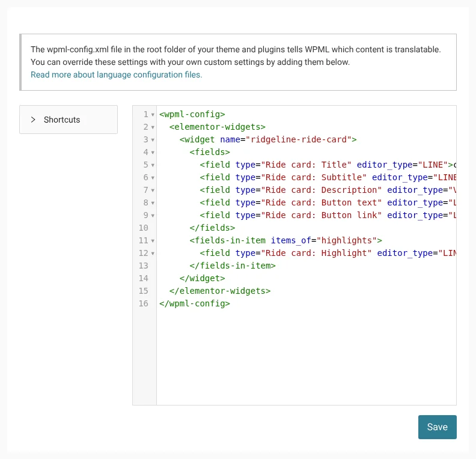Click the closing </widget> tag
This screenshot has height=459, width=476.
pos(202,278)
